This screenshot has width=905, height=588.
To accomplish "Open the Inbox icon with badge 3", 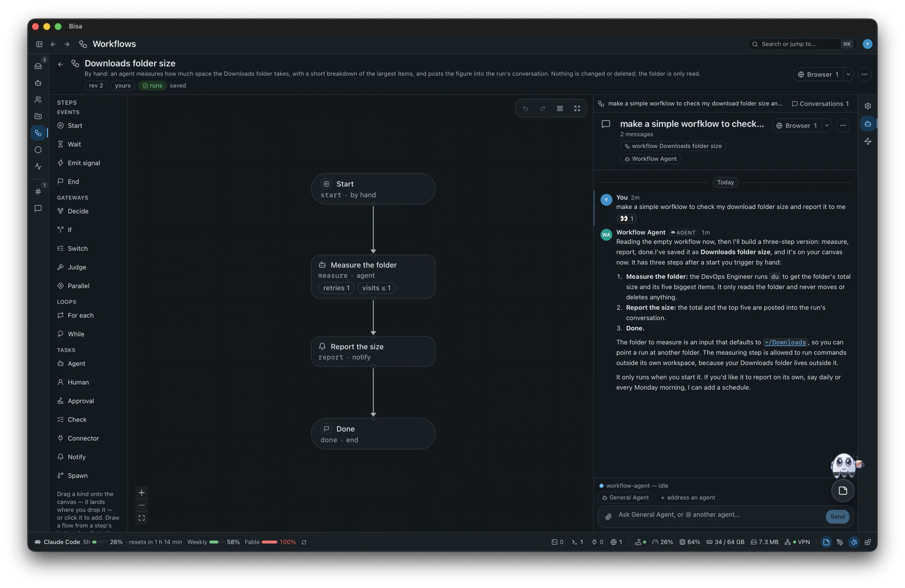I will coord(38,66).
